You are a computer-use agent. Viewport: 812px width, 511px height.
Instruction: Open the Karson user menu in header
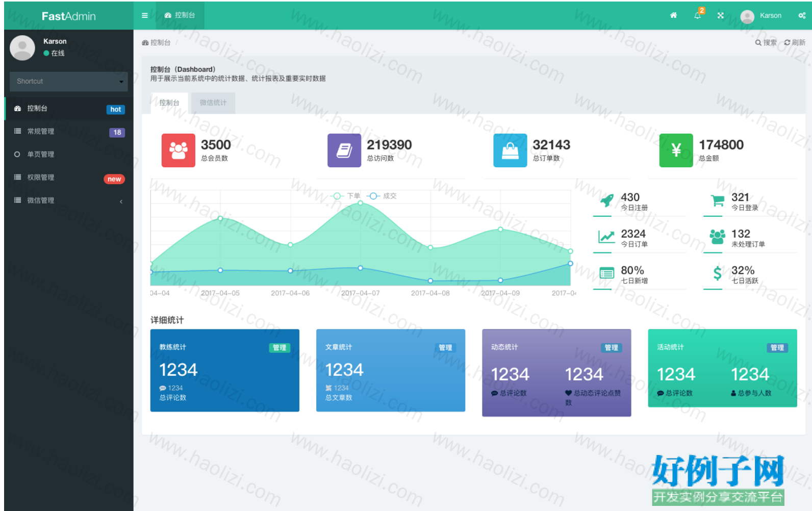(761, 16)
